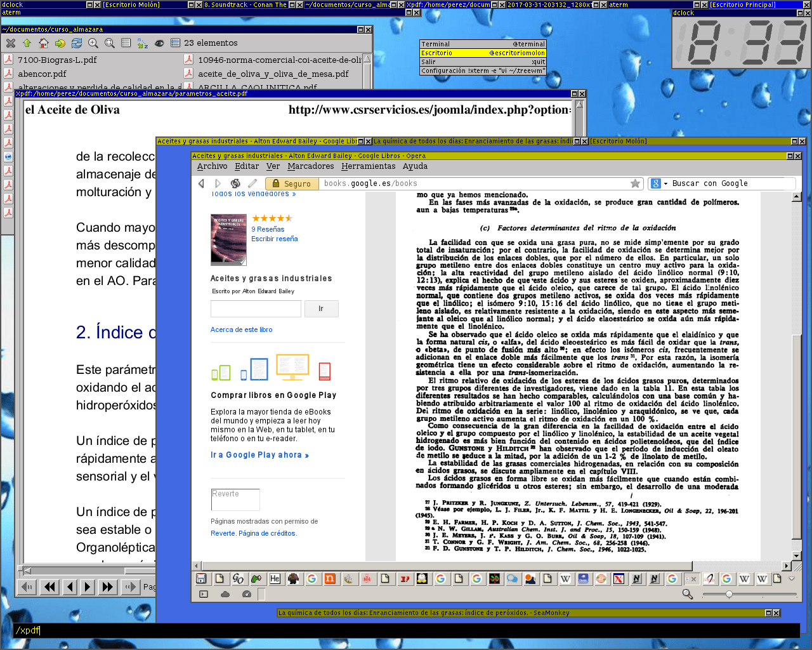Viewport: 812px width, 650px height.
Task: Click the cloud sync icon in Opera status bar
Action: click(x=225, y=594)
